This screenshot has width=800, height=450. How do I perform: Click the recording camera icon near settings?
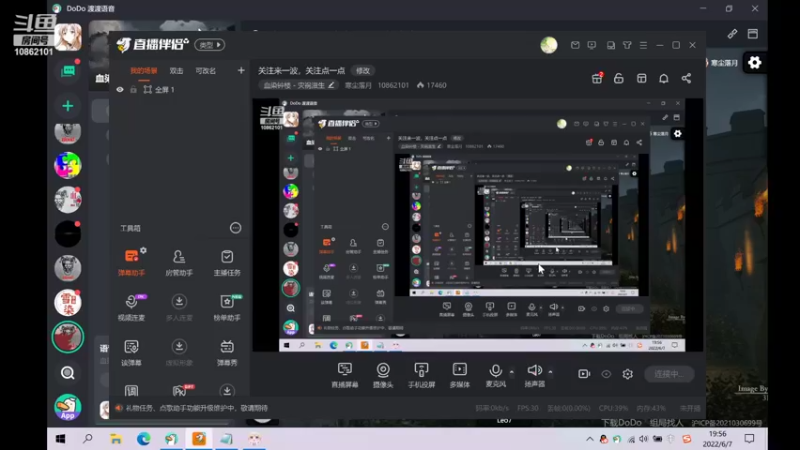584,374
